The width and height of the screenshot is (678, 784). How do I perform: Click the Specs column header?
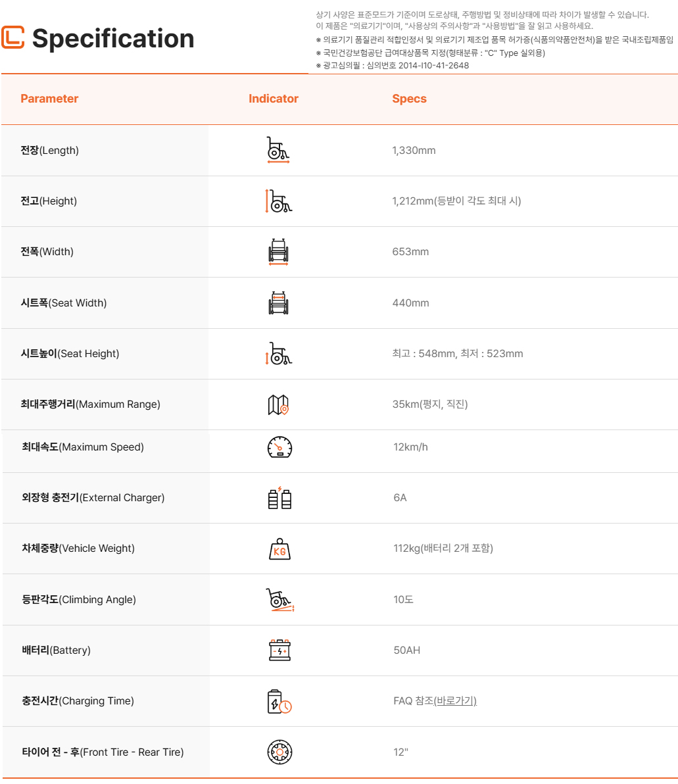click(x=409, y=99)
